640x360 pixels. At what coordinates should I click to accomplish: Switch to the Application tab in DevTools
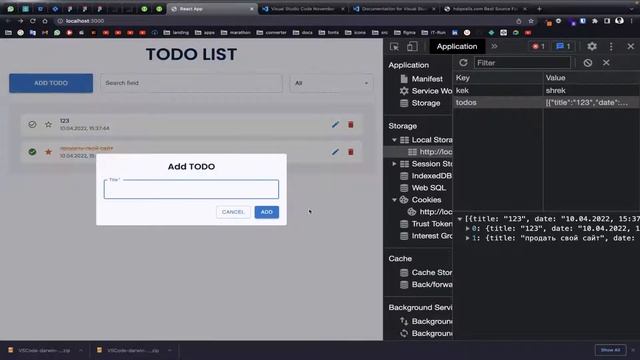click(457, 47)
